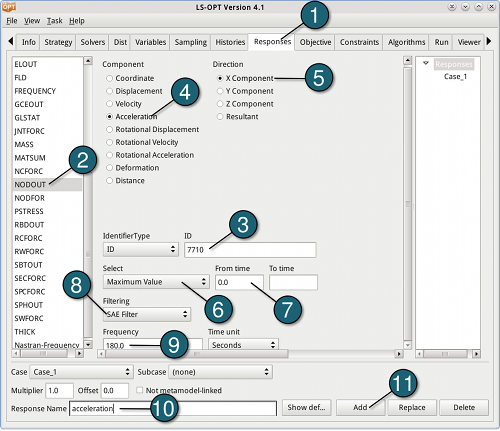The image size is (500, 431).
Task: Enable Not metamodel-linked checkbox
Action: coord(140,390)
